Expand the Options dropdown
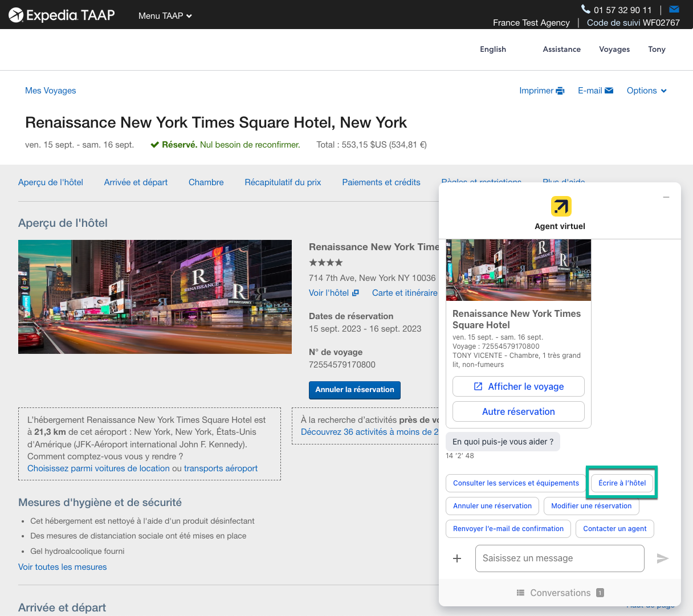 click(x=647, y=91)
